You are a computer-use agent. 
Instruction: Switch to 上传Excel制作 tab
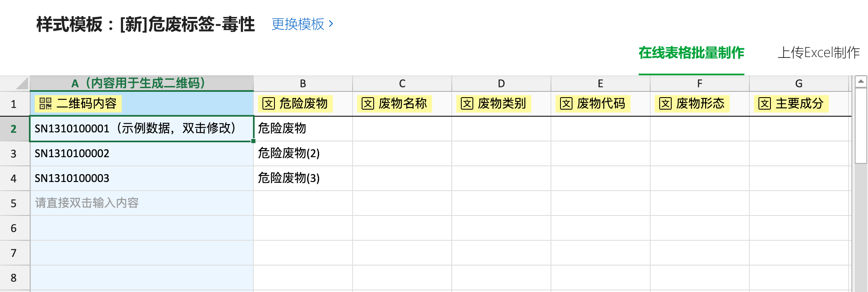tap(818, 53)
